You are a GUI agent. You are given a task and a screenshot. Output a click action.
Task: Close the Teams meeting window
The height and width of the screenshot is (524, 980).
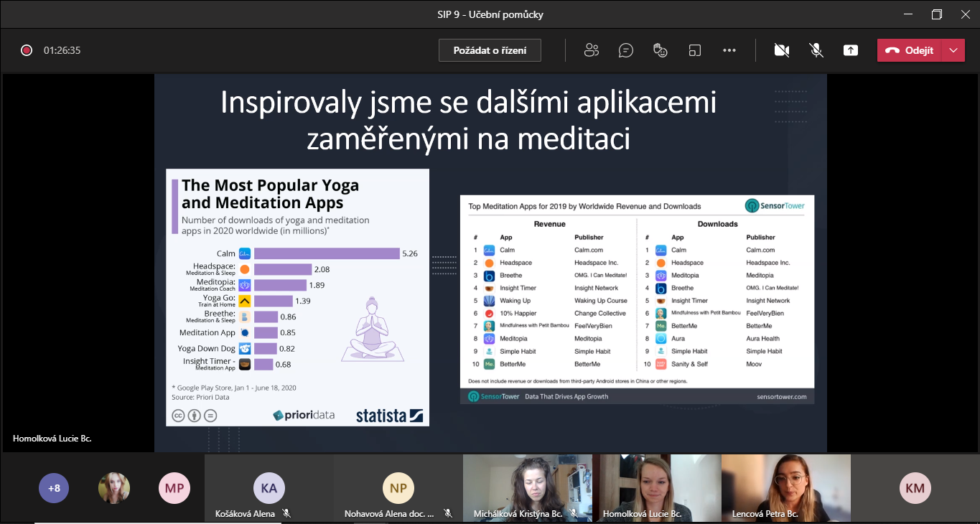point(964,14)
